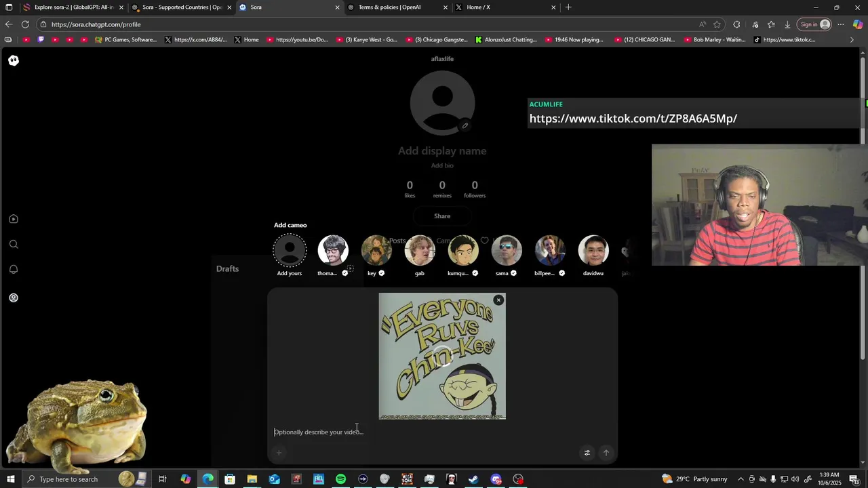Image resolution: width=868 pixels, height=488 pixels.
Task: Close the Sora browser tab
Action: click(x=337, y=7)
